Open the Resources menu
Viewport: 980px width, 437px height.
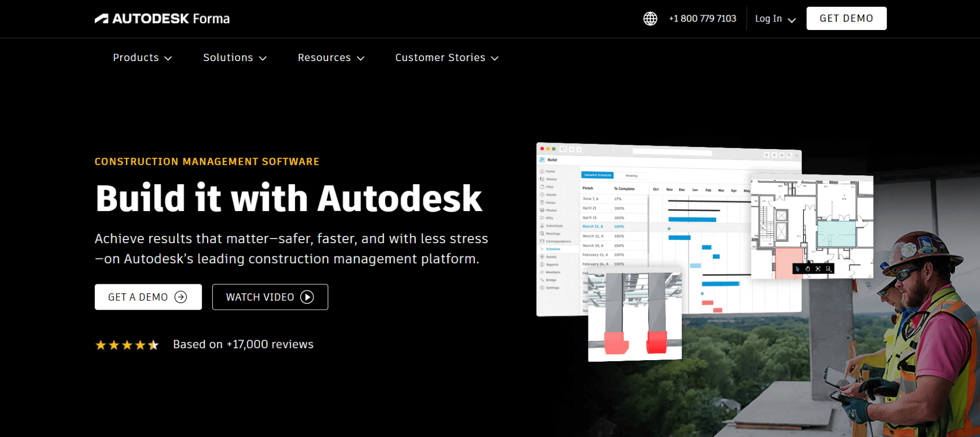tap(331, 57)
